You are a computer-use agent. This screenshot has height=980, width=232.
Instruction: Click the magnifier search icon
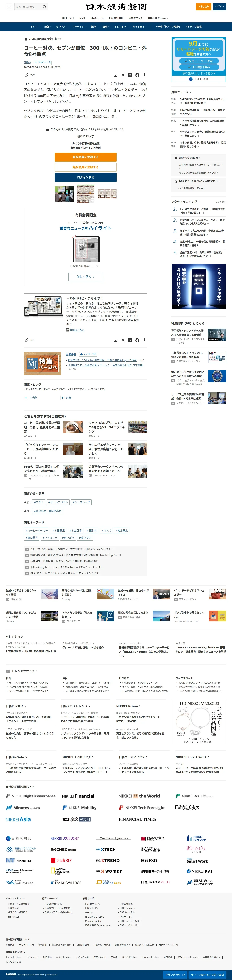pyautogui.click(x=44, y=7)
